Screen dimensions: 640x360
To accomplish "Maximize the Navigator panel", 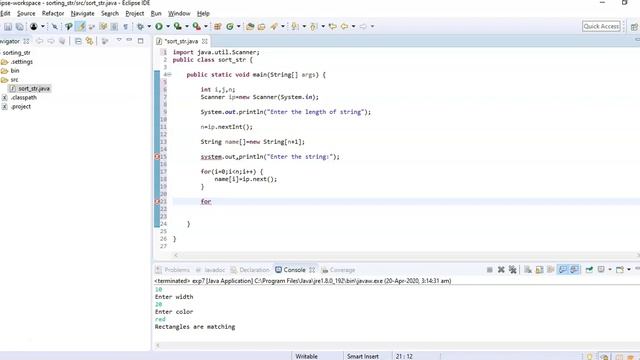I will coord(140,41).
